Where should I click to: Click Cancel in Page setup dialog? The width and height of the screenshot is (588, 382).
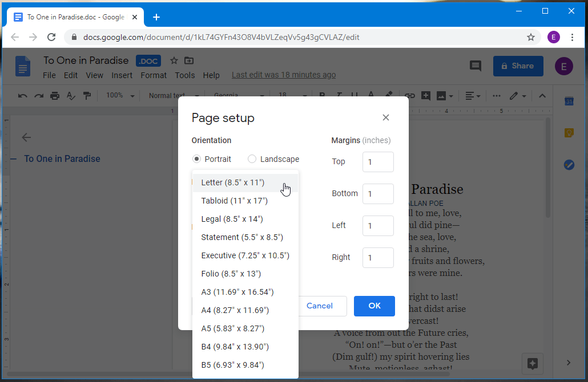click(320, 306)
